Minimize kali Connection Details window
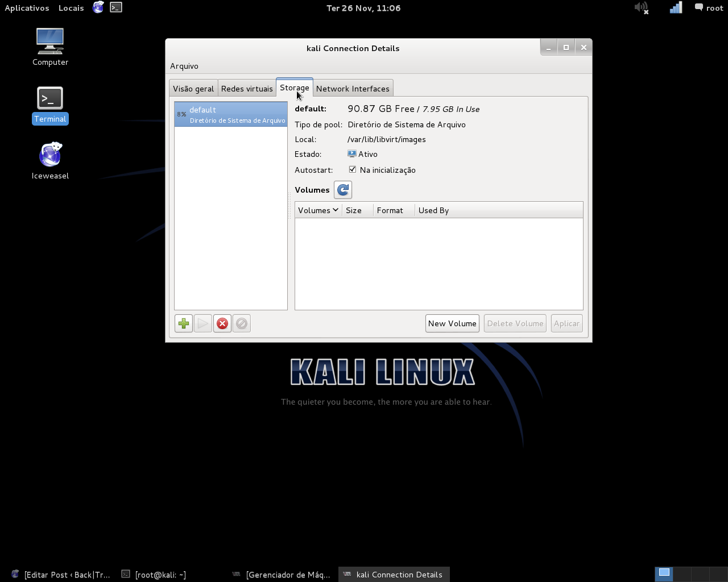 pos(549,47)
